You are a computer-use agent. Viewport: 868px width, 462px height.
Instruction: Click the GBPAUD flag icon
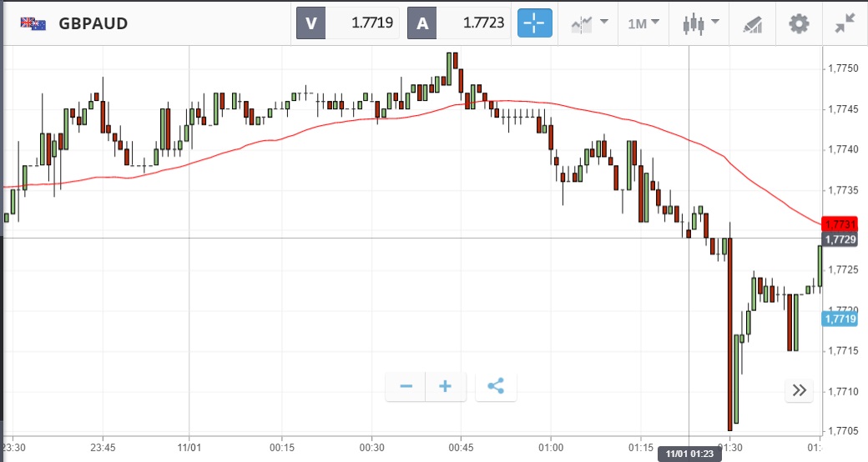click(33, 23)
